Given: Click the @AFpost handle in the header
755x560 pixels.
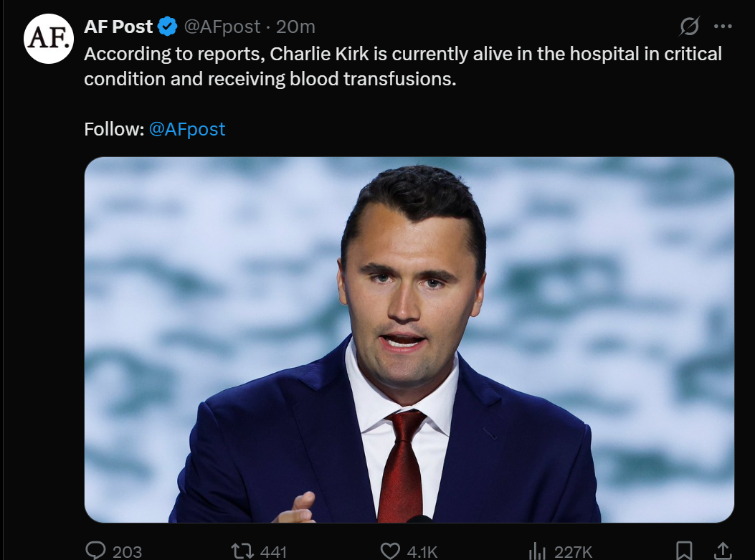Looking at the screenshot, I should point(222,27).
